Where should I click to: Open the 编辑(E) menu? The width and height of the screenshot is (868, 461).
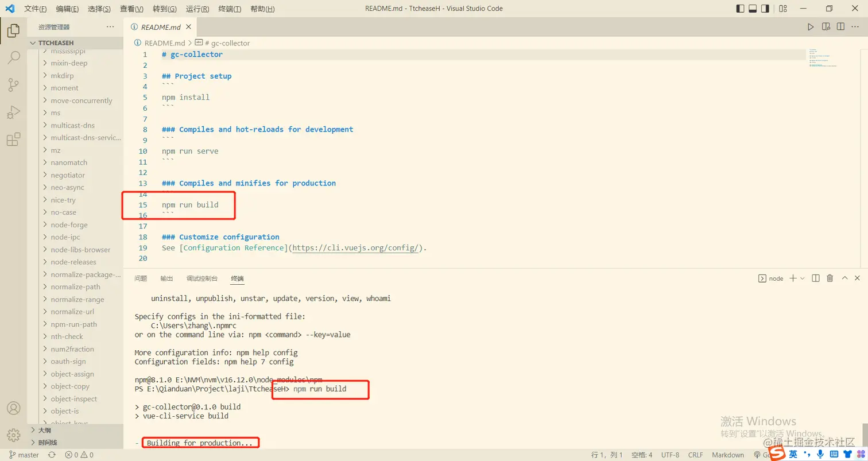(x=68, y=9)
